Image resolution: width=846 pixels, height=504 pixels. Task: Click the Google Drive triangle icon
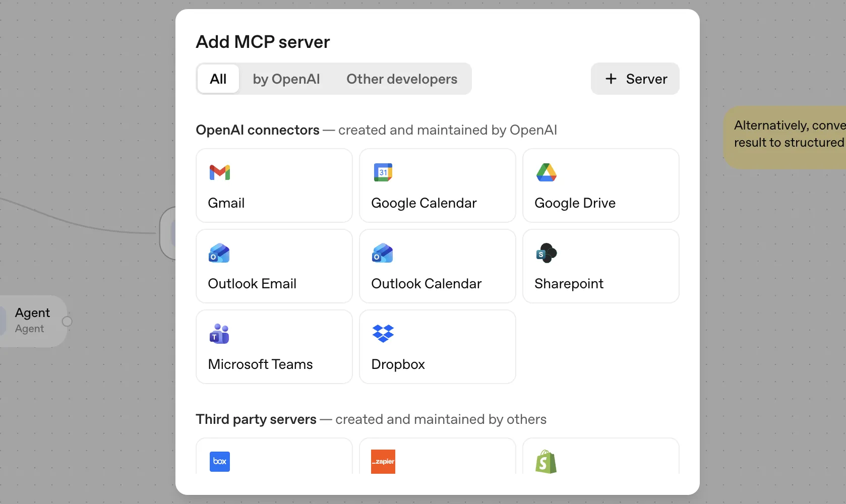coord(546,173)
